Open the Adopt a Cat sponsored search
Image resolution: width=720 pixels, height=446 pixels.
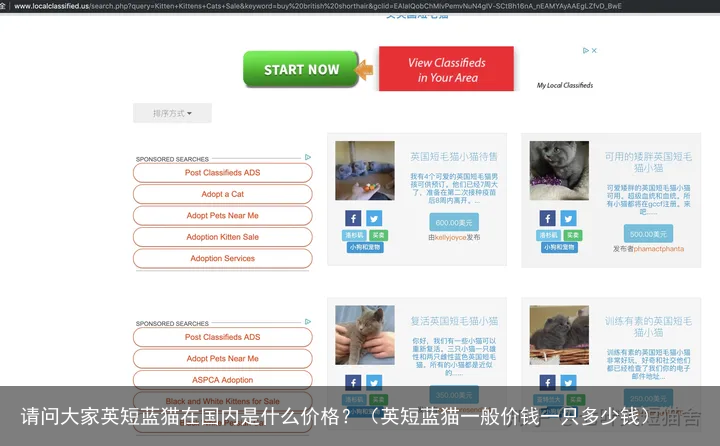coord(223,194)
